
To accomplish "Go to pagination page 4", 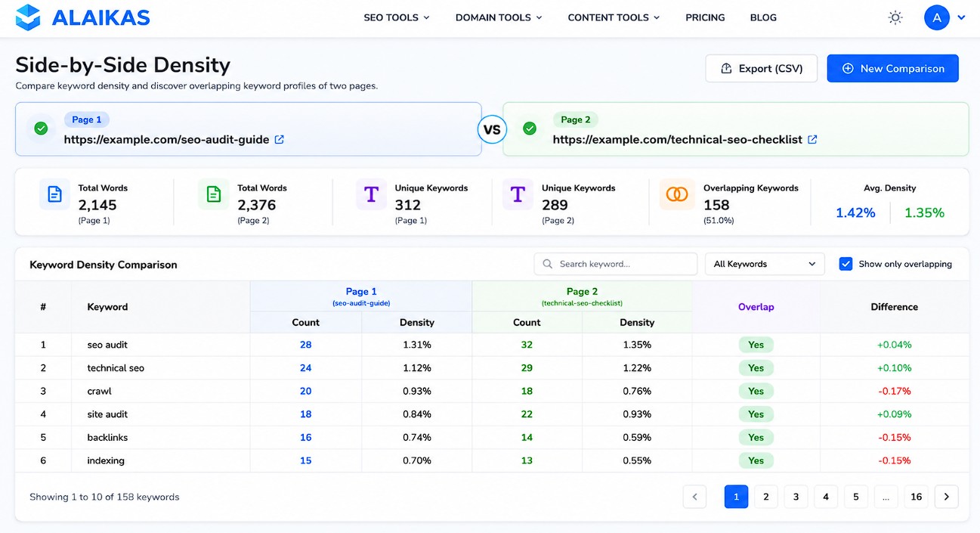I will click(x=826, y=497).
